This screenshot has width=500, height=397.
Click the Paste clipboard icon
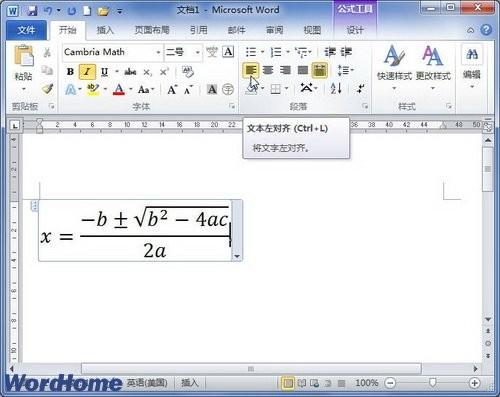click(x=23, y=55)
